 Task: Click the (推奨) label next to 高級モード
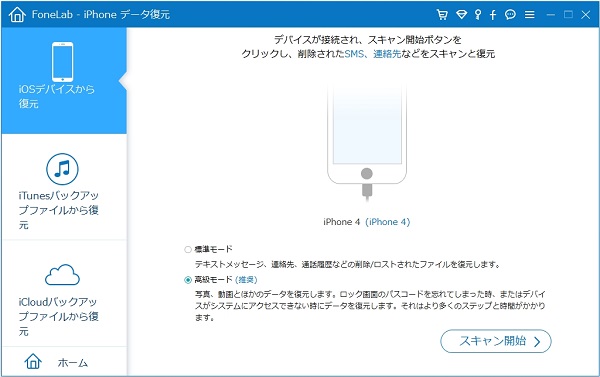point(246,280)
